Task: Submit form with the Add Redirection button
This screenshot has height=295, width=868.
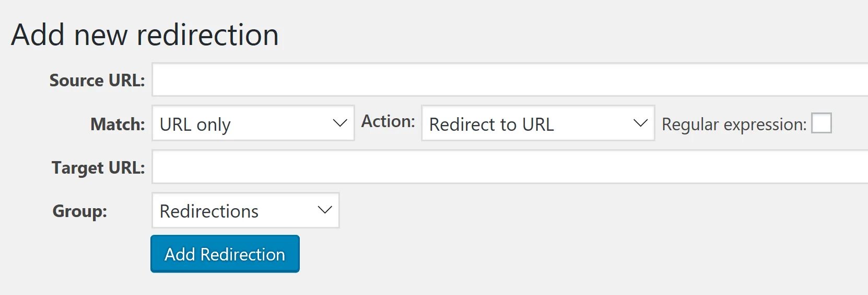Action: [x=225, y=254]
